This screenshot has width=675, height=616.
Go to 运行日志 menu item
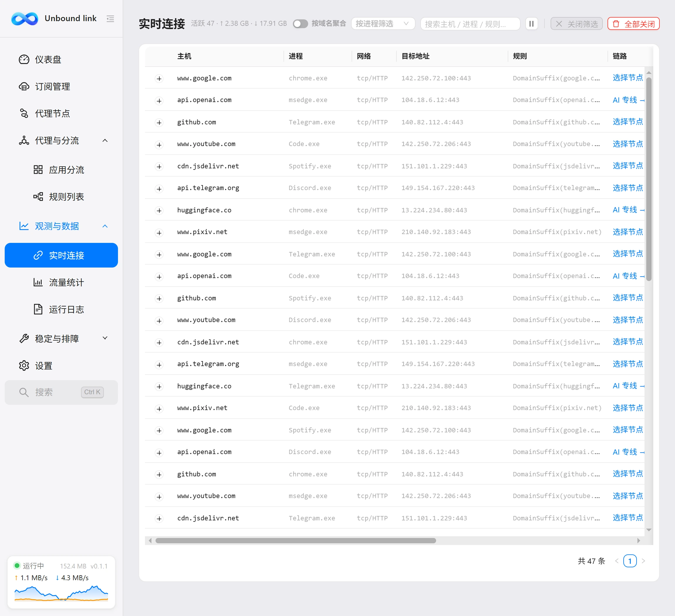pos(61,309)
